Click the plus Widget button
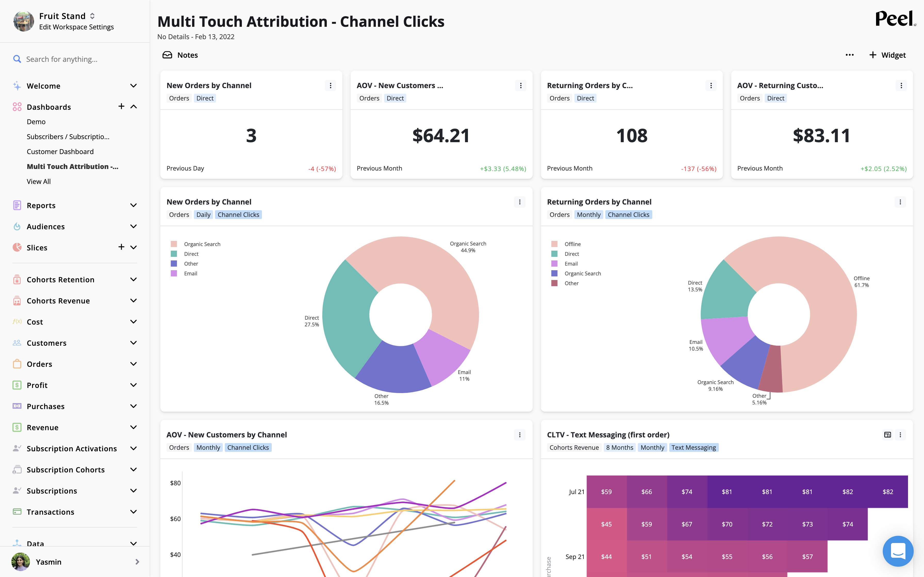 (x=887, y=55)
